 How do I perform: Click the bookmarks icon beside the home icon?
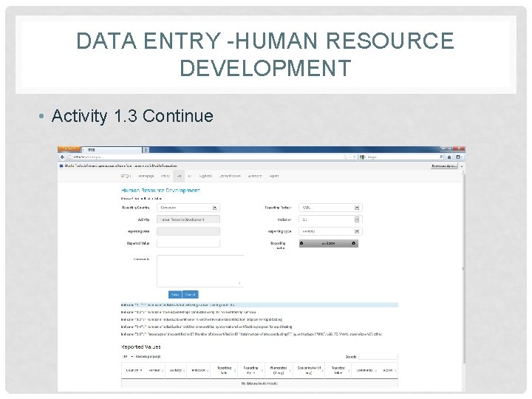[x=458, y=157]
